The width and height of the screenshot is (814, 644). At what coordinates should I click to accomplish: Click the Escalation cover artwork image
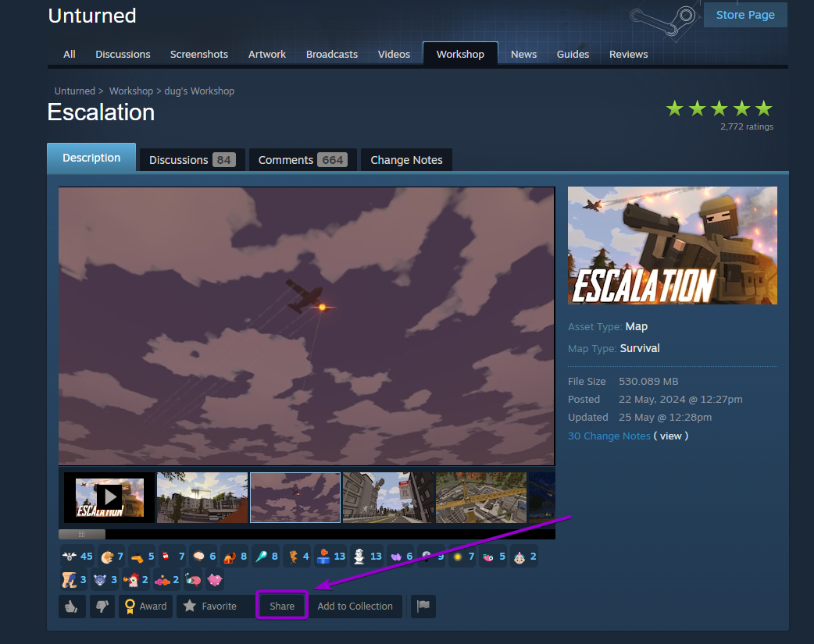pos(673,245)
